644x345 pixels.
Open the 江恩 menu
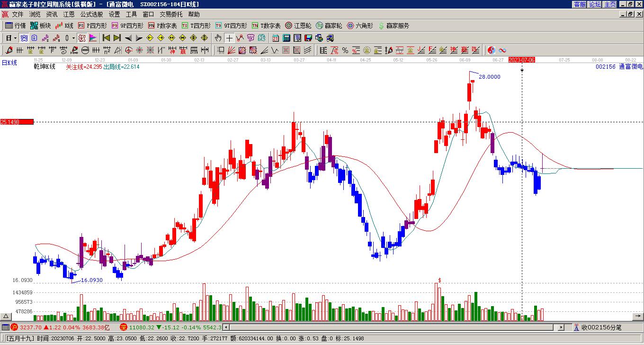pyautogui.click(x=69, y=15)
